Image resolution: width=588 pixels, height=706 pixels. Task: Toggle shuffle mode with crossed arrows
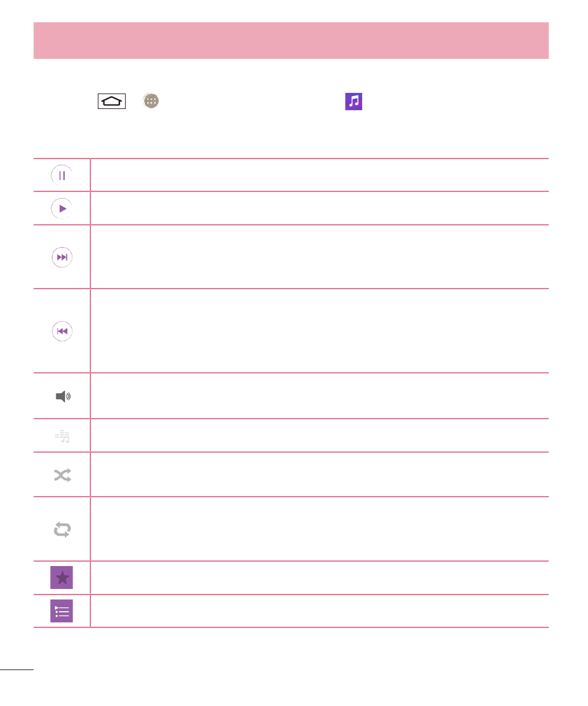(63, 475)
